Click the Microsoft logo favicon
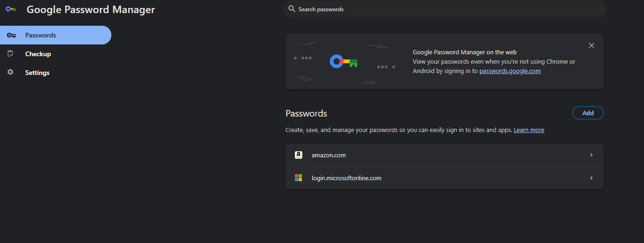Screen dimensions: 644x243 click(x=299, y=178)
